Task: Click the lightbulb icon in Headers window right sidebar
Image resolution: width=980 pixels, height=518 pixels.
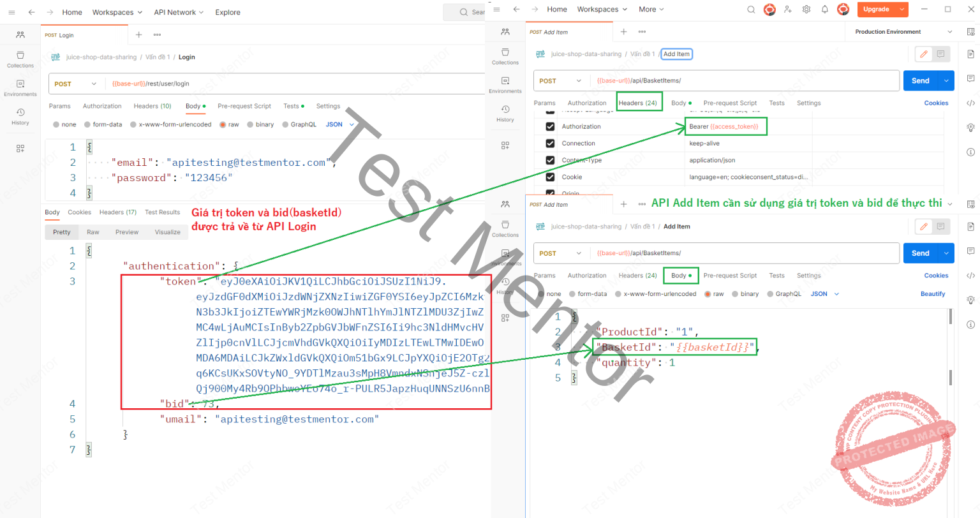Action: point(970,128)
